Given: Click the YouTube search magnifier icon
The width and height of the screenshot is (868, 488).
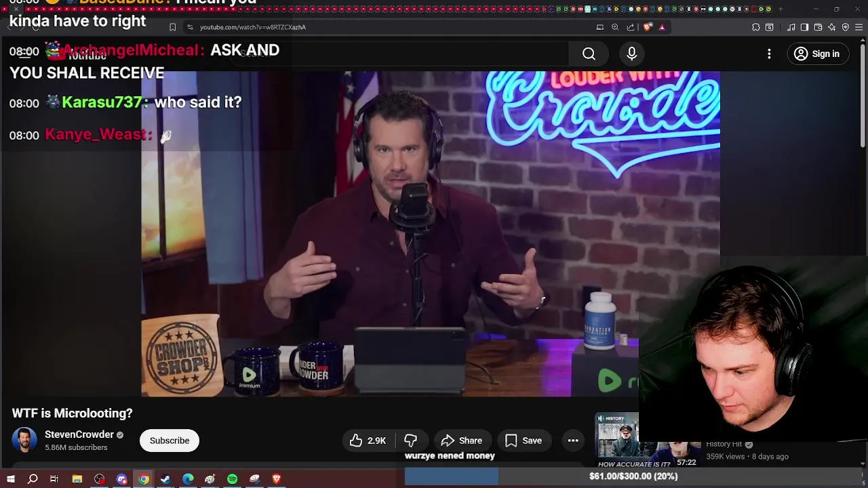Looking at the screenshot, I should [x=589, y=54].
